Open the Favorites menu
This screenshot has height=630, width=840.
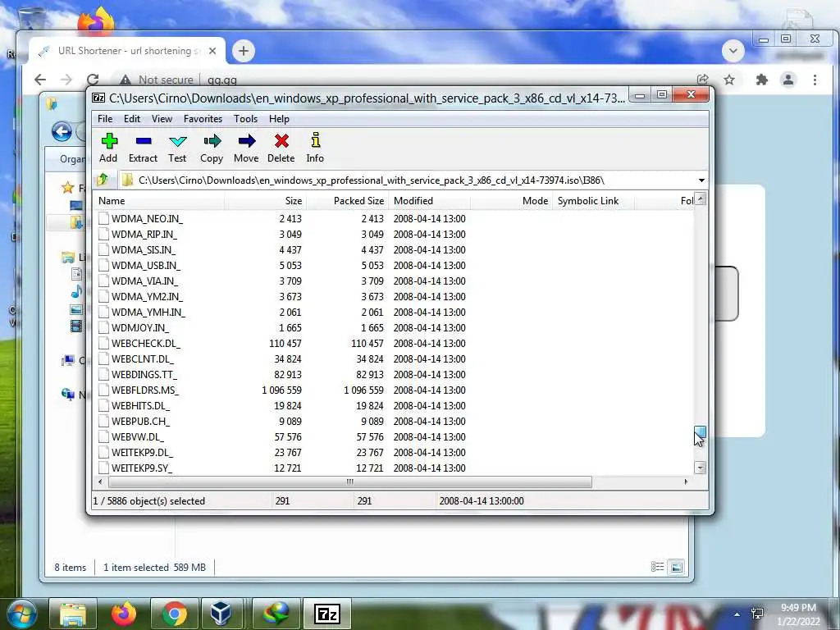point(203,119)
